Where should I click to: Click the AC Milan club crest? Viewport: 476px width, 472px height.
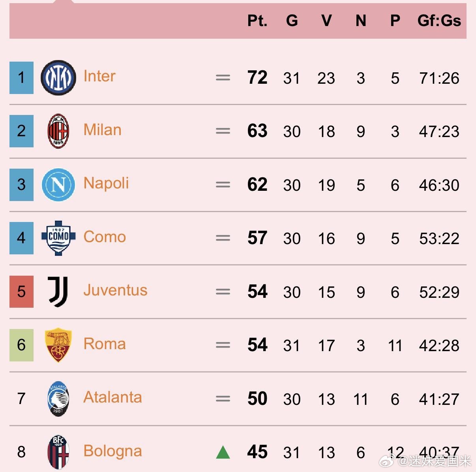tap(58, 131)
